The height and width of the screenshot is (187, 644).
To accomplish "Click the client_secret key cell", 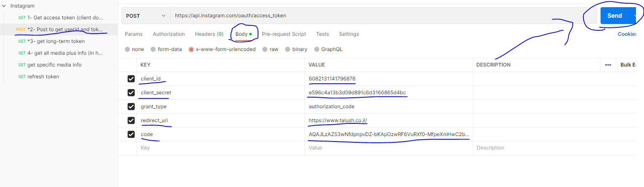I will pos(221,93).
